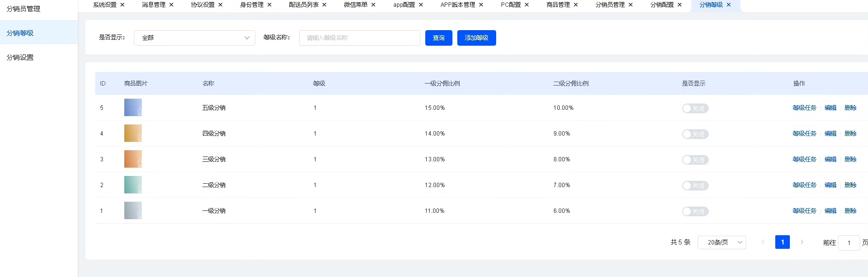Close the 微信菜单 tab via X icon
Image resolution: width=868 pixels, height=277 pixels.
click(x=373, y=5)
